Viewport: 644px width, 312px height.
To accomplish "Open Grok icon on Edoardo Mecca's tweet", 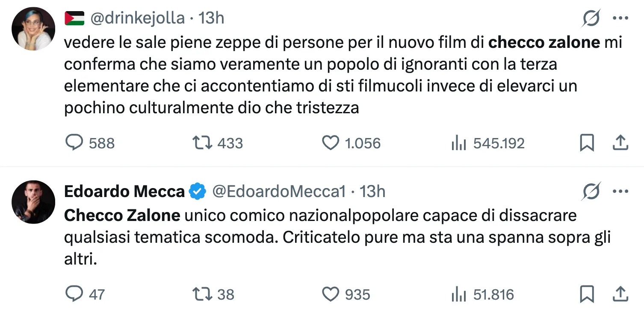I will pos(591,191).
